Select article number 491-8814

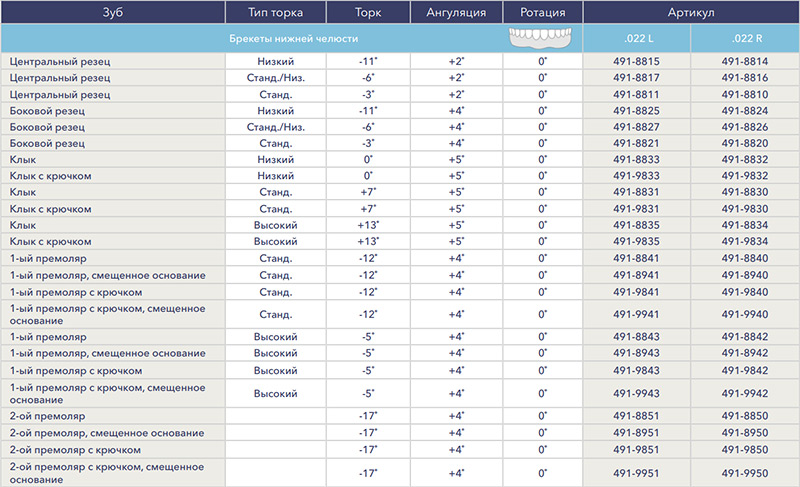(x=745, y=61)
